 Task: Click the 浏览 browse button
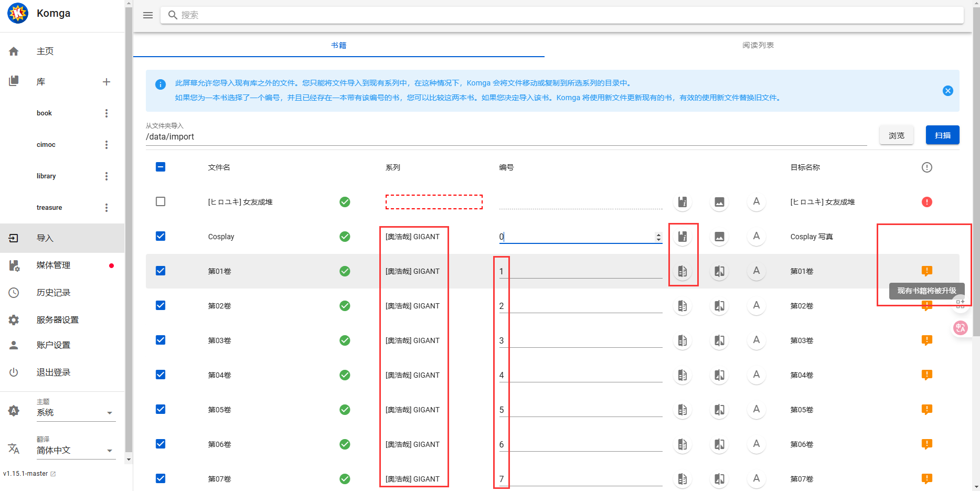(x=896, y=135)
